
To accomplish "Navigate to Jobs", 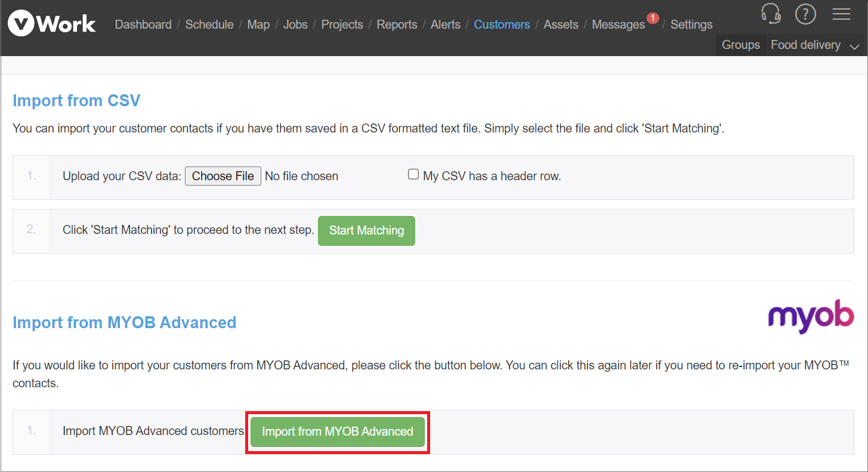I will [x=295, y=24].
